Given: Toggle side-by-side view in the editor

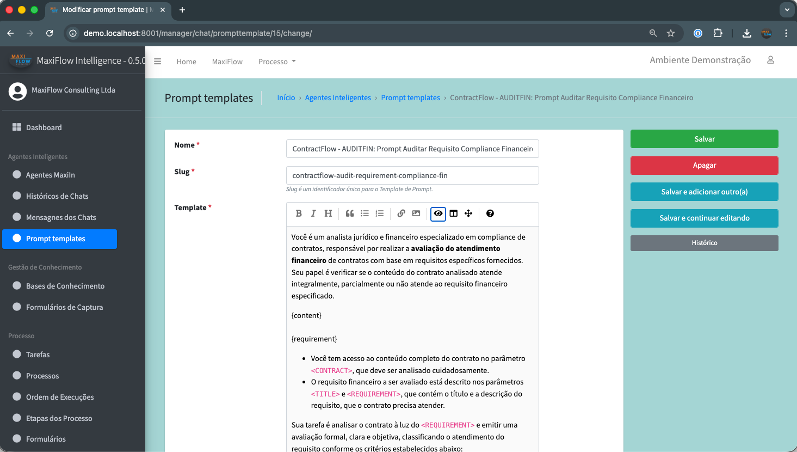Looking at the screenshot, I should 453,214.
